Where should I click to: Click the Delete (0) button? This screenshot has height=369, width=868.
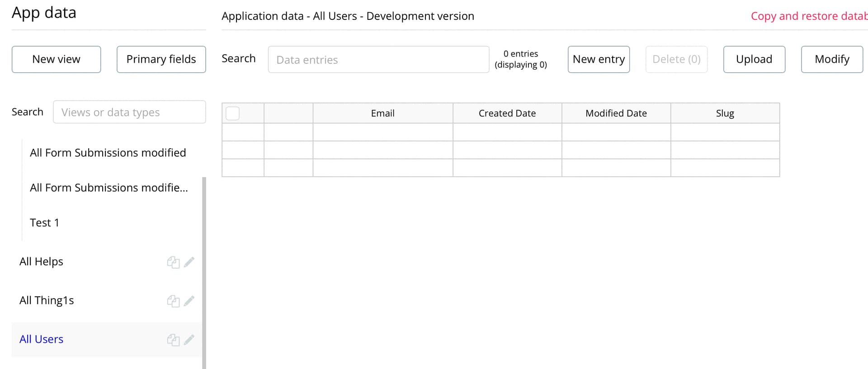[x=676, y=59]
